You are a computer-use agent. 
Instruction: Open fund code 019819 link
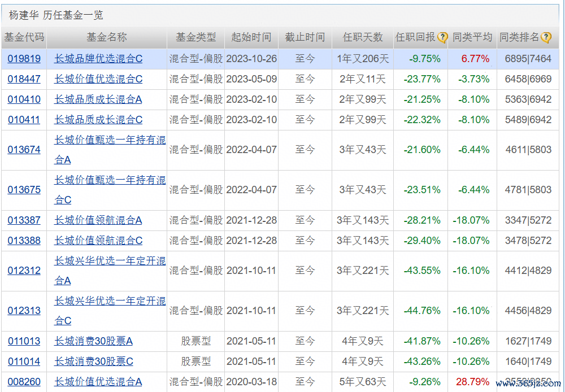click(24, 59)
